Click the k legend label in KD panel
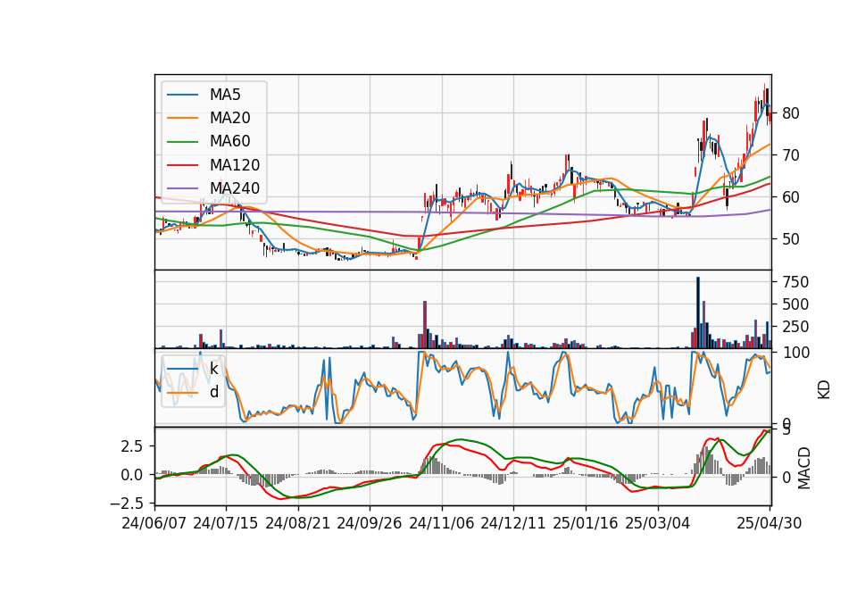 pyautogui.click(x=213, y=369)
